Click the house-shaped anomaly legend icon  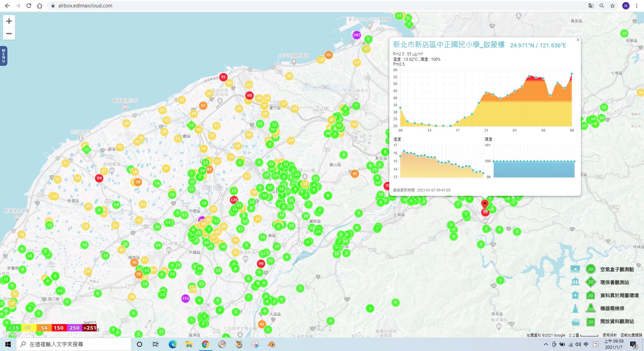pyautogui.click(x=575, y=295)
